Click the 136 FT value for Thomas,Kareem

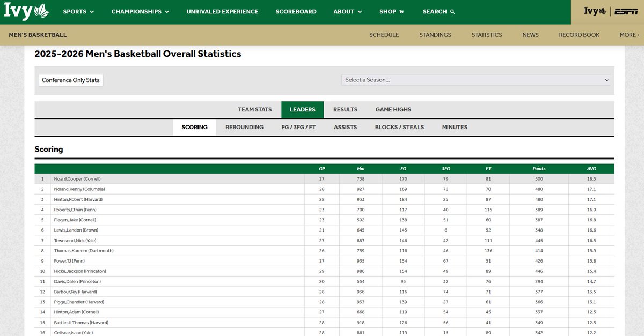(488, 251)
